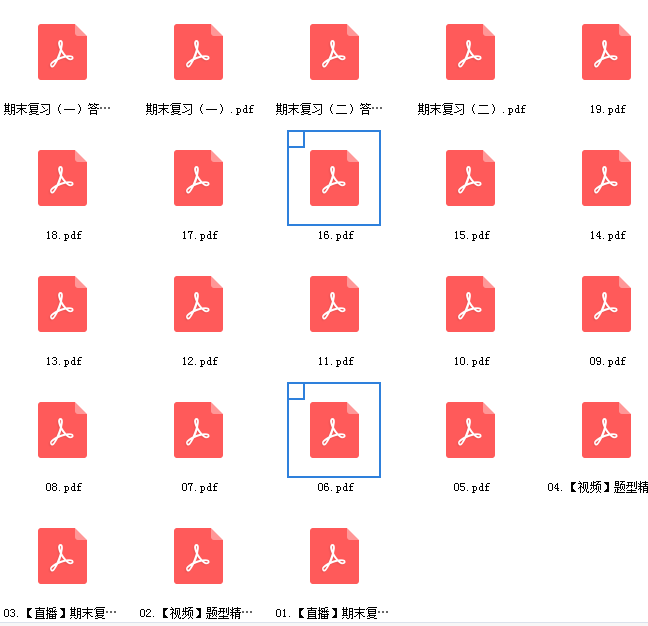Select the 04.【视频】题型精 PDF icon

click(x=606, y=430)
